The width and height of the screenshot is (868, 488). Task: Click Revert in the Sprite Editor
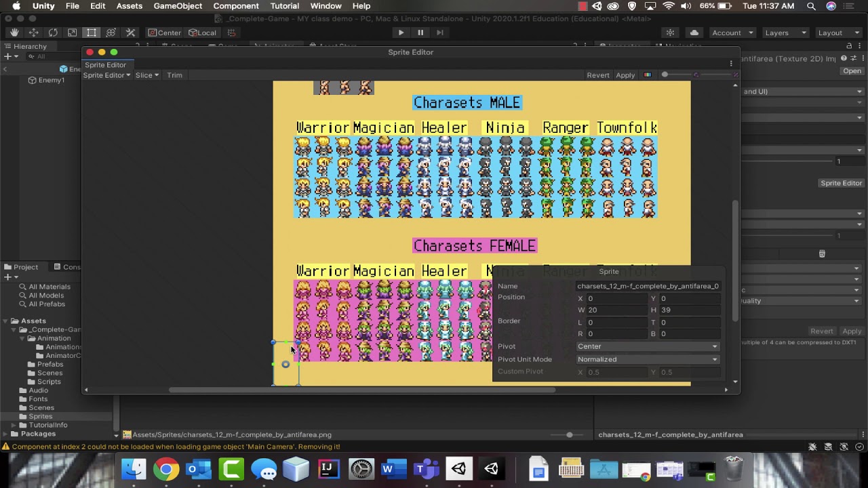598,75
